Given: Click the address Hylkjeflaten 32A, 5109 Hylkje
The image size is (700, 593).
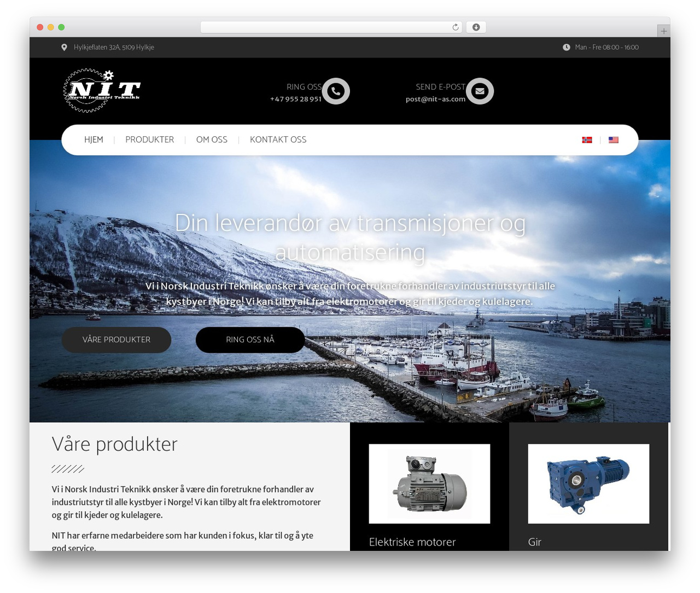Looking at the screenshot, I should (114, 48).
